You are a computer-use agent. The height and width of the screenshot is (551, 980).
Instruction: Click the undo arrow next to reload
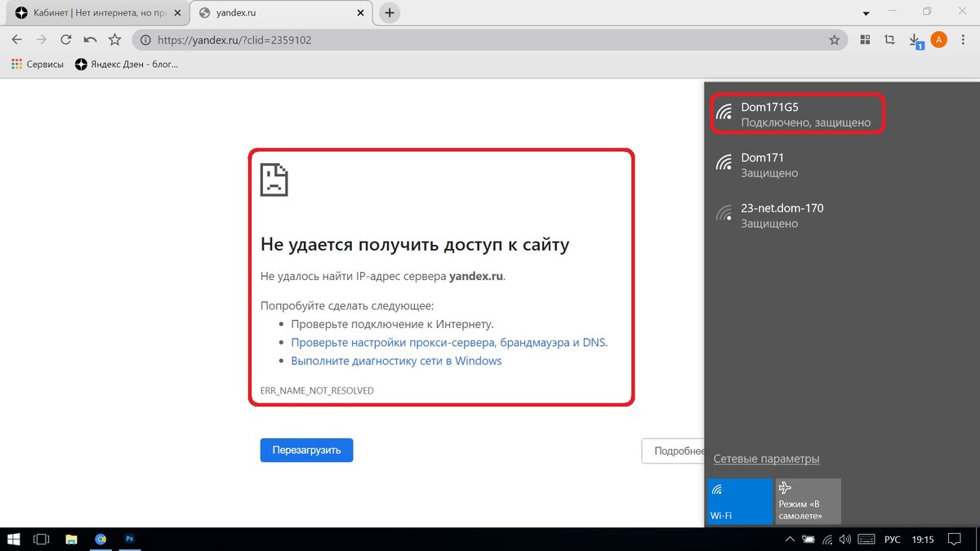[x=90, y=39]
